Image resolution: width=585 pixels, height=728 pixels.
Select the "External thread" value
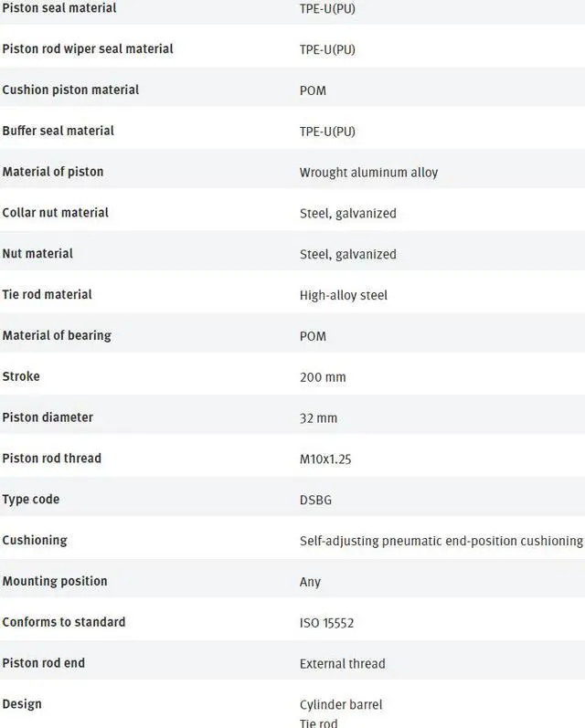(x=342, y=664)
